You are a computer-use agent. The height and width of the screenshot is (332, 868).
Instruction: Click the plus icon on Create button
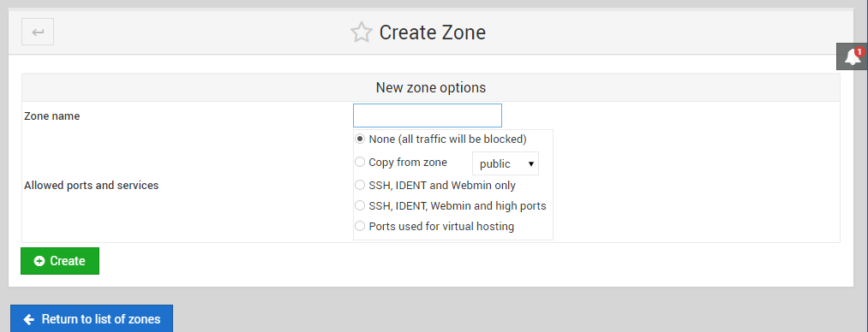point(39,261)
